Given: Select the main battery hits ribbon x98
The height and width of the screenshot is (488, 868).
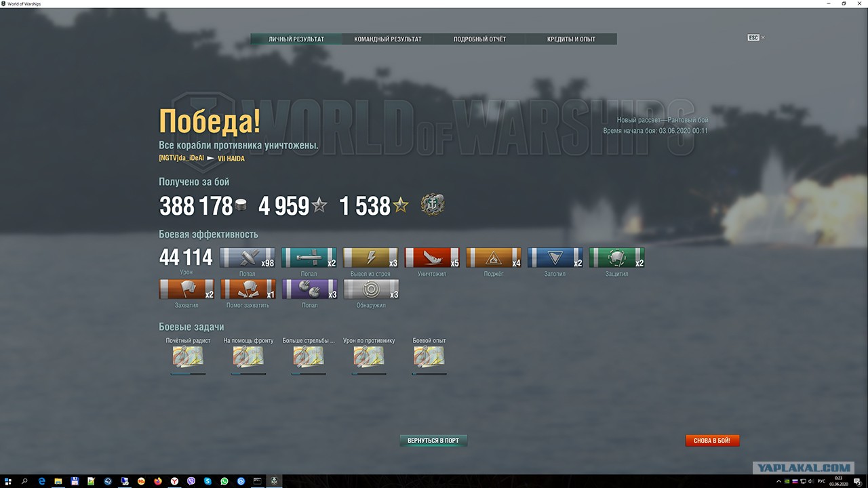Looking at the screenshot, I should [x=248, y=258].
